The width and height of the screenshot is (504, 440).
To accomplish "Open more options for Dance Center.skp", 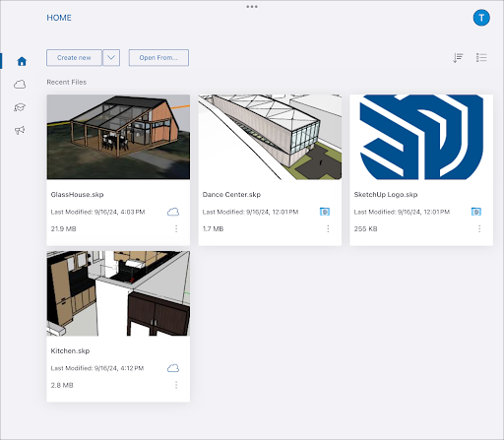I will 328,228.
